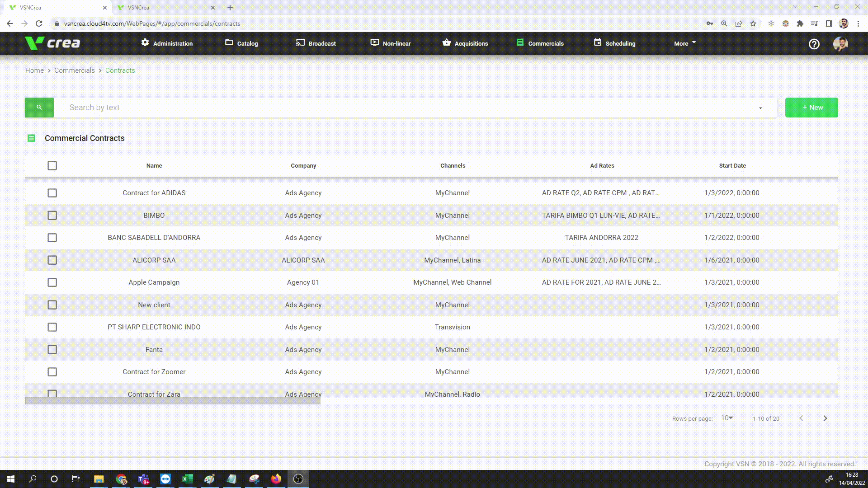Viewport: 868px width, 488px height.
Task: Open the Scheduling menu
Action: click(614, 43)
